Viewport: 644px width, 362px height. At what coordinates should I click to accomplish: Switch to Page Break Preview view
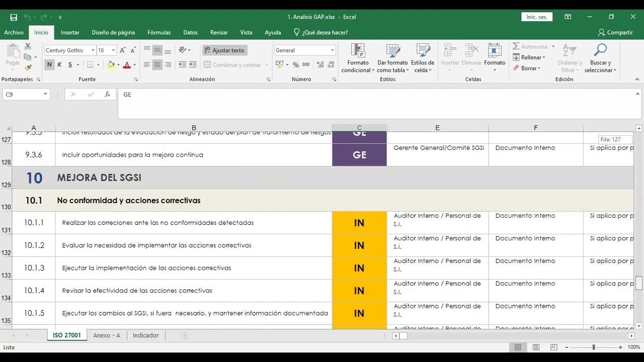[x=554, y=347]
